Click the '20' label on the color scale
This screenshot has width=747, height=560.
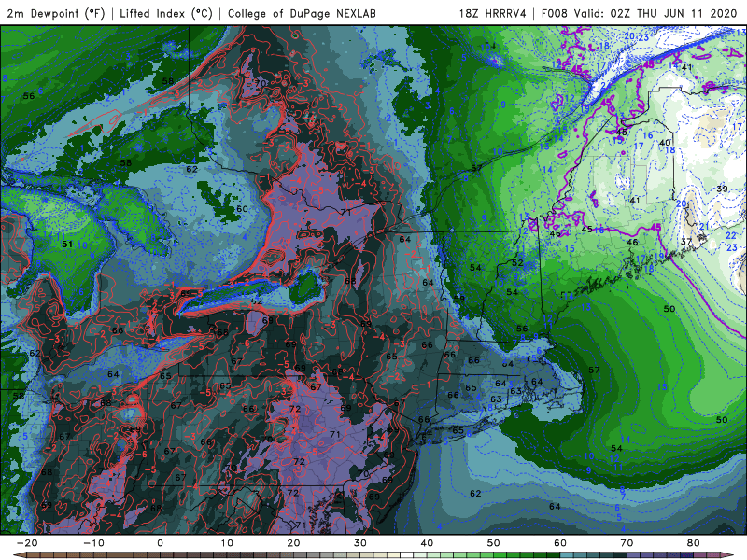(293, 543)
